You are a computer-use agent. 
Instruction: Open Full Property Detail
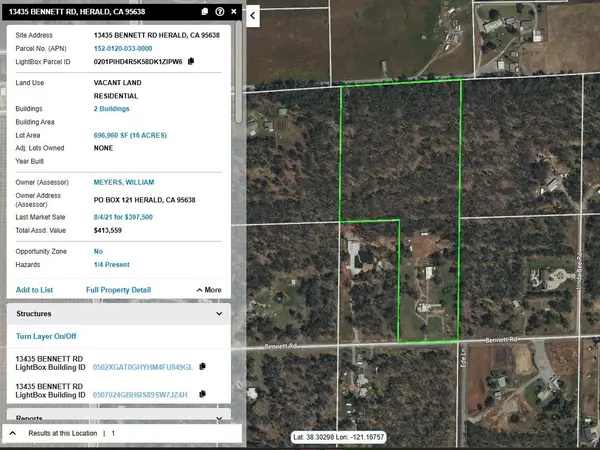[118, 290]
